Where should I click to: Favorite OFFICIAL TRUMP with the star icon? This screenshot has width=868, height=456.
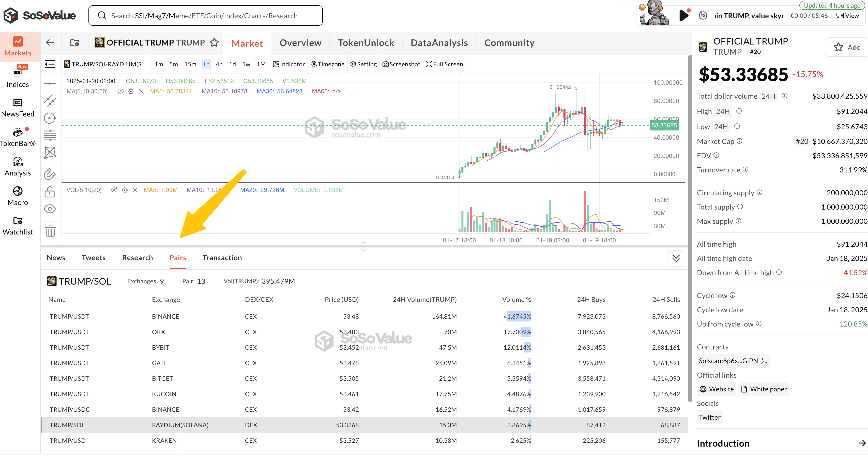(214, 42)
